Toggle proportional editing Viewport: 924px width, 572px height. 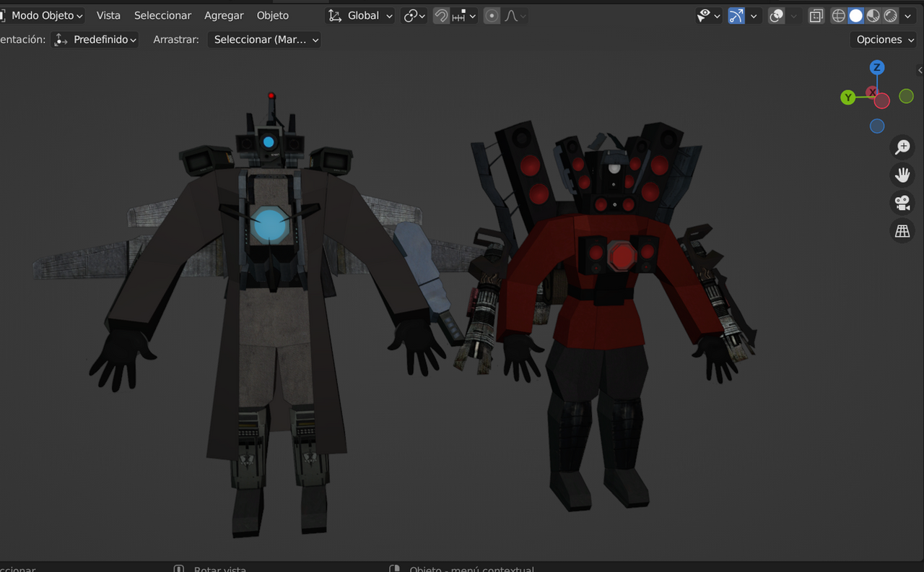[492, 15]
